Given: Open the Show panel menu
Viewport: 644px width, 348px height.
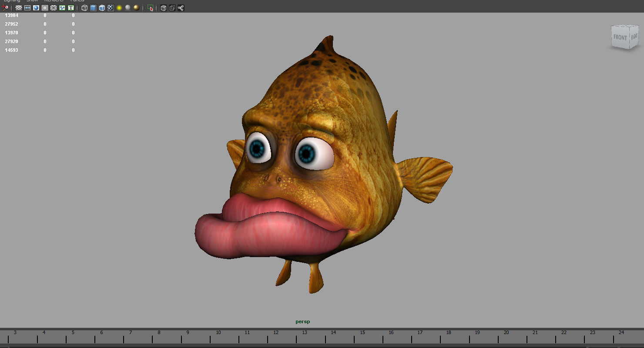Looking at the screenshot, I should (32, 1).
